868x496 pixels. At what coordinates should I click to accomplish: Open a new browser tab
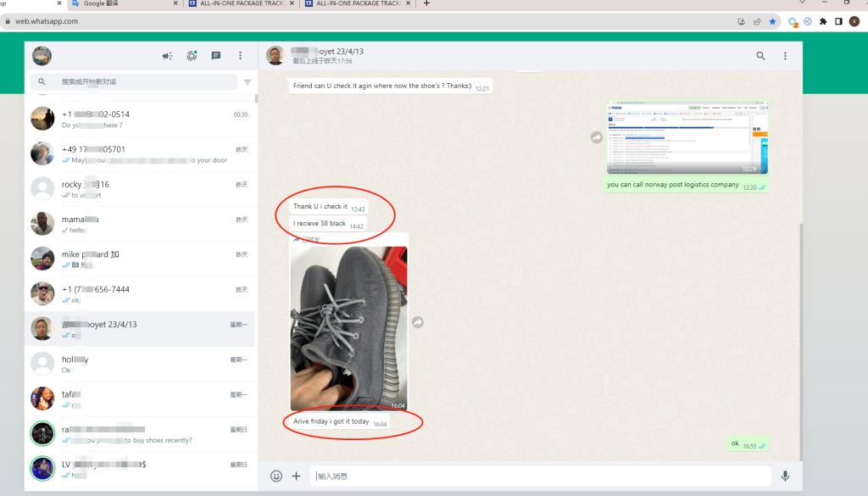(426, 4)
